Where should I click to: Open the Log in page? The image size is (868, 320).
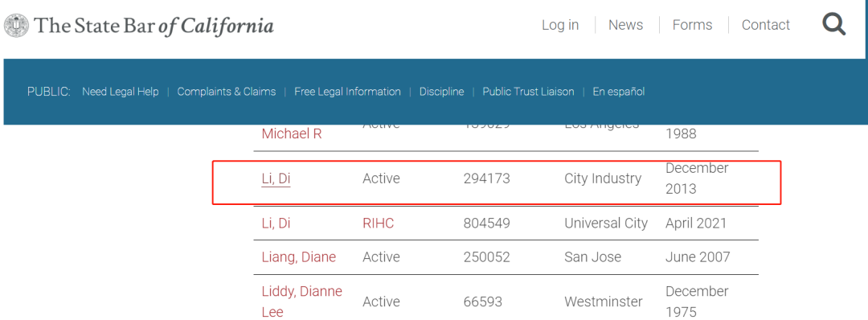click(560, 25)
